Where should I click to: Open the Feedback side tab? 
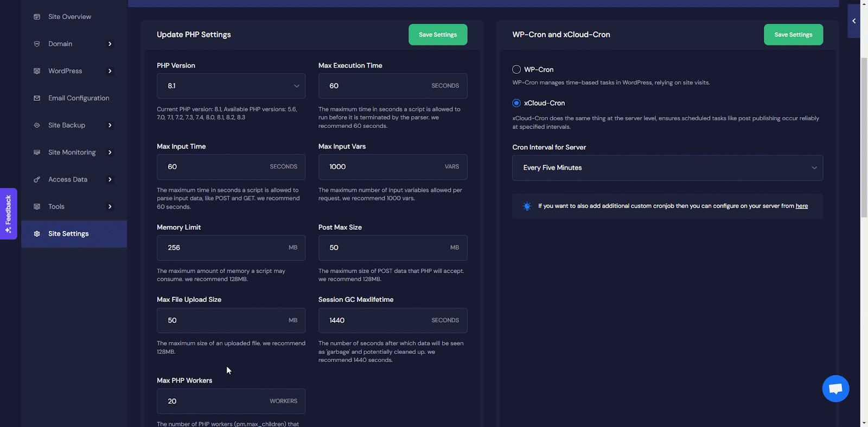tap(8, 214)
